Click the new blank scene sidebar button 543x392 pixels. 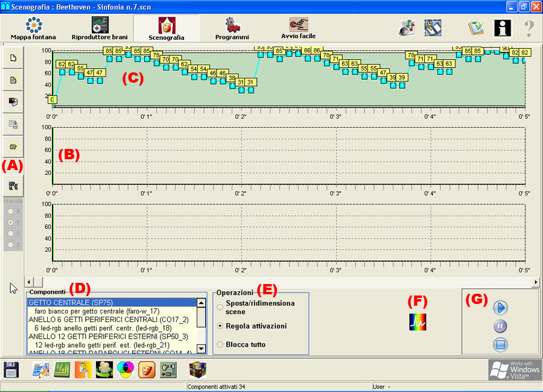tap(13, 58)
